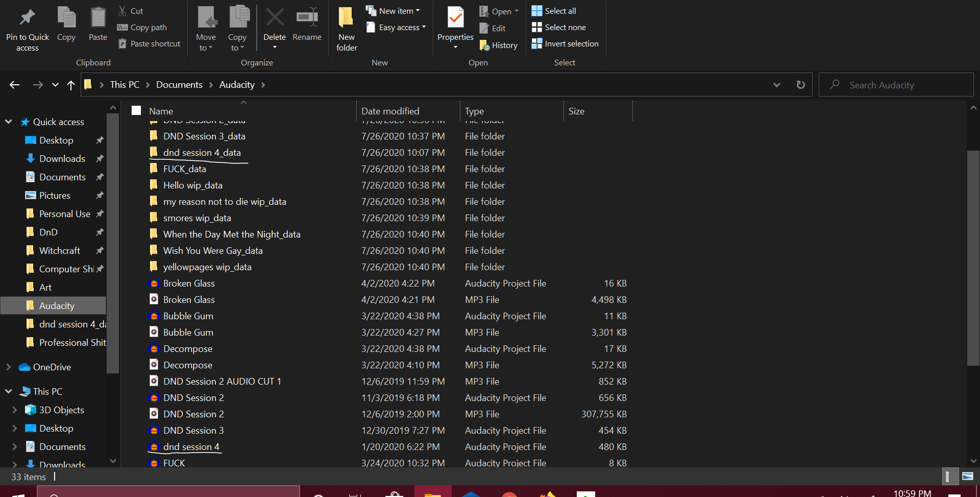Create a New folder from ribbon
This screenshot has height=497, width=980.
(347, 28)
